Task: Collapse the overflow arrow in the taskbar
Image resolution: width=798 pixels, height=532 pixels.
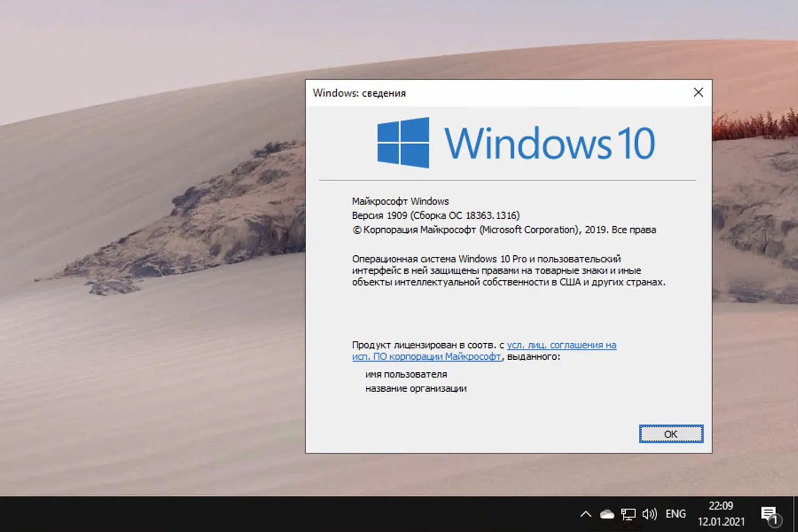Action: coord(585,514)
